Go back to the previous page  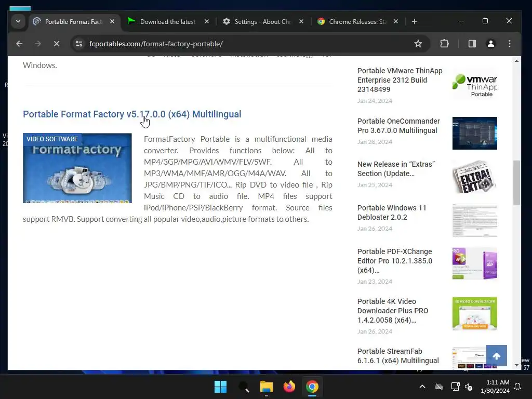[19, 44]
